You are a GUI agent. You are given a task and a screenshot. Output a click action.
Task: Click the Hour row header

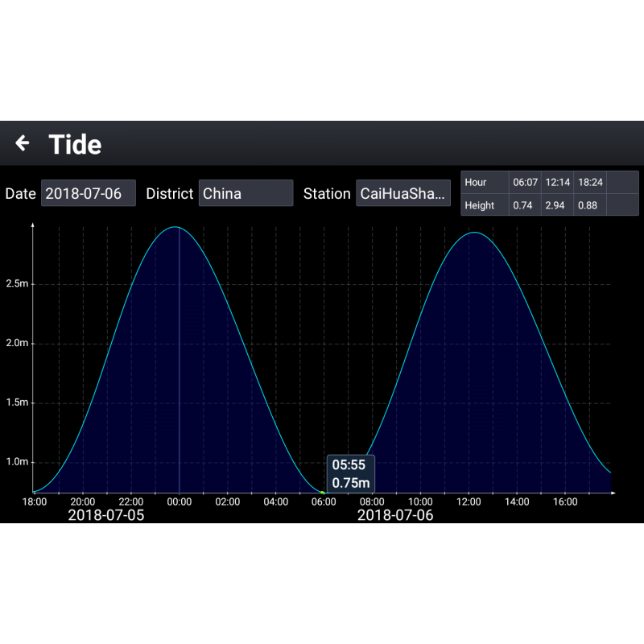(x=476, y=182)
